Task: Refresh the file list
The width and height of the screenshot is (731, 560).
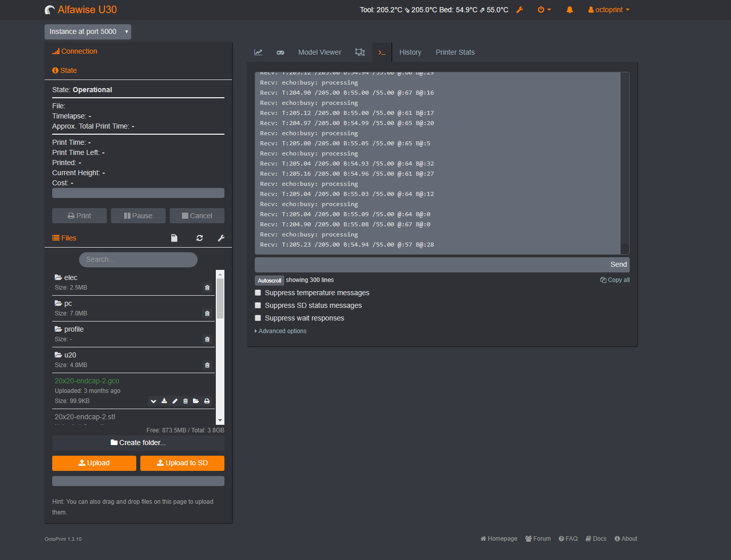Action: click(200, 238)
